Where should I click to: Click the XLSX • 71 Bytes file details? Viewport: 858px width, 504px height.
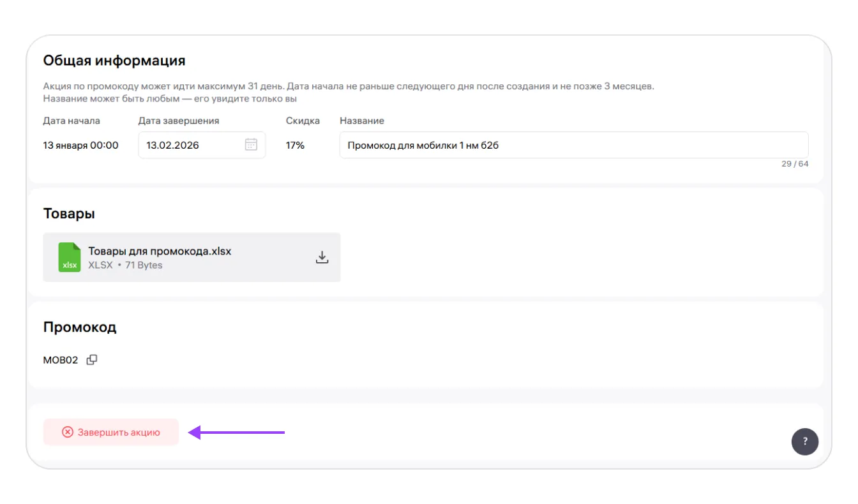point(125,265)
